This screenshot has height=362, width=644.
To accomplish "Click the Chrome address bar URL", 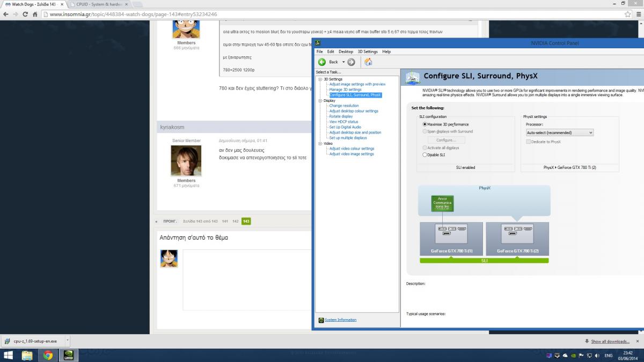I will pyautogui.click(x=134, y=14).
